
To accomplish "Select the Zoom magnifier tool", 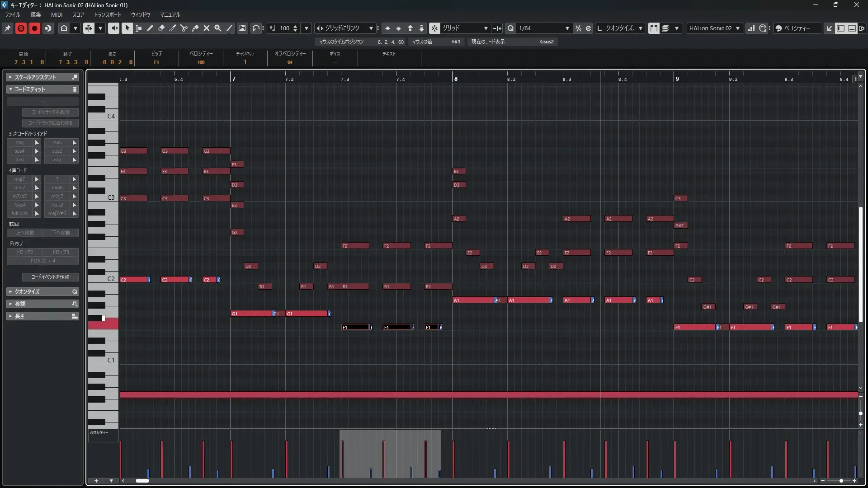I will click(218, 28).
